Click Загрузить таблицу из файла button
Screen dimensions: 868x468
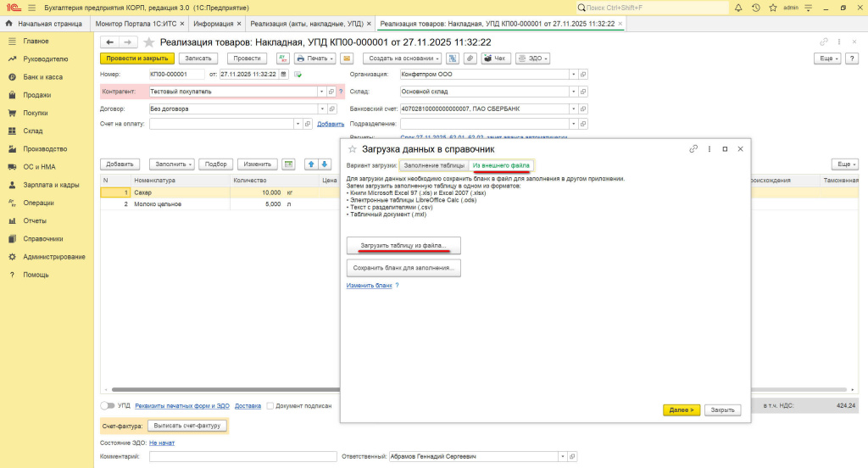[403, 246]
